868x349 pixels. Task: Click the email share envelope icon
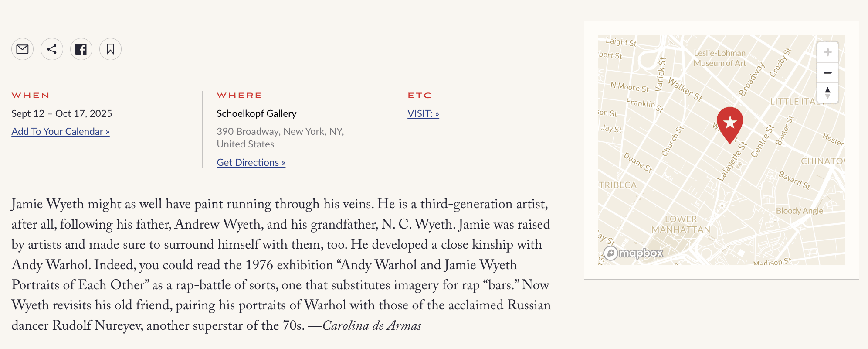pyautogui.click(x=22, y=49)
